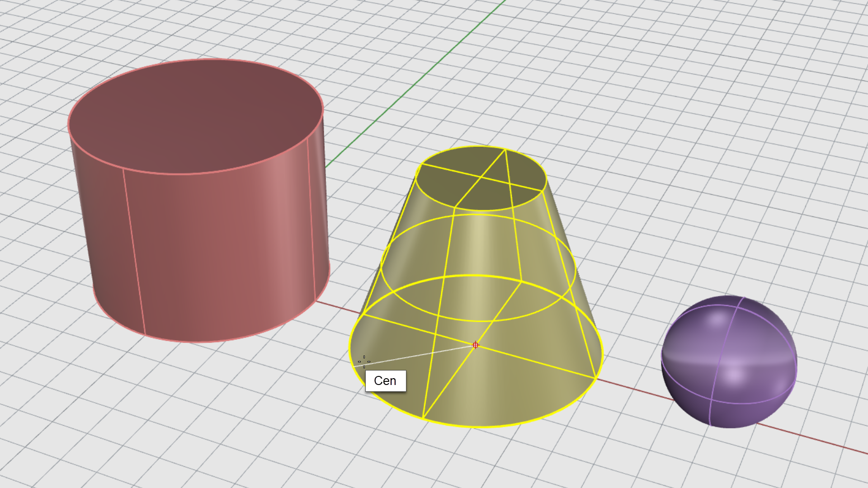
Task: Click the bright highlight spot on the sphere
Action: (734, 375)
